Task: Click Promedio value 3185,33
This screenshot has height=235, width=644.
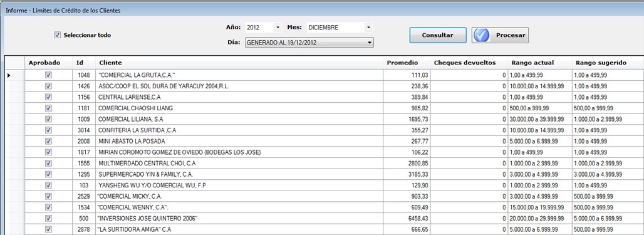Action: tap(407, 174)
